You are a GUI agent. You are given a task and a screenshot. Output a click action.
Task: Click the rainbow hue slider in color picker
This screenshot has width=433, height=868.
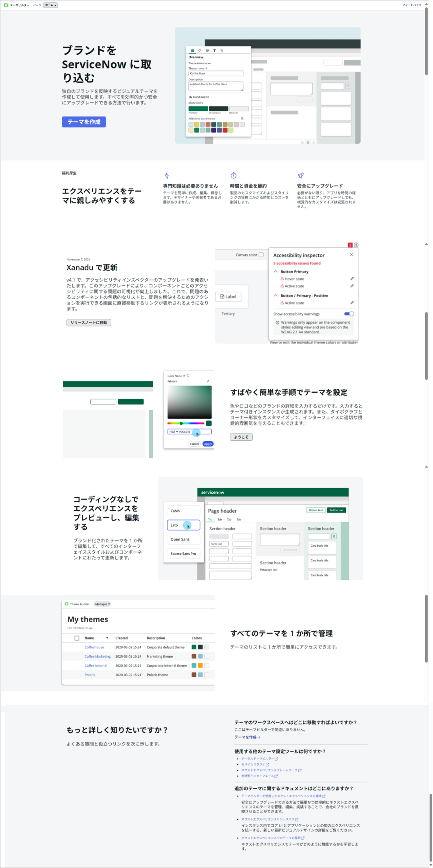[186, 423]
